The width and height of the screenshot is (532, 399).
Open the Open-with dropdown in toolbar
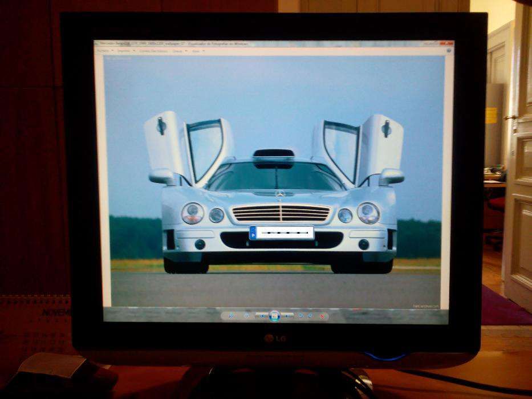coord(198,51)
